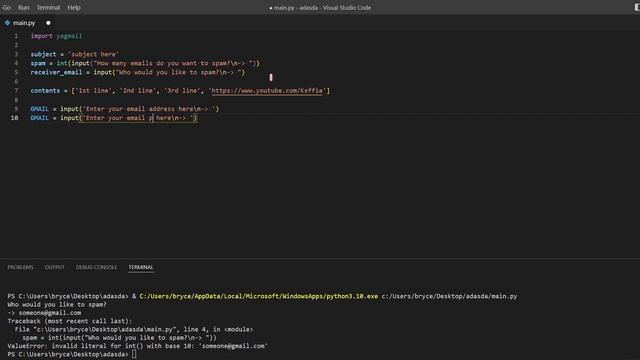
Task: Click the main.py path in terminal command
Action: (x=449, y=296)
